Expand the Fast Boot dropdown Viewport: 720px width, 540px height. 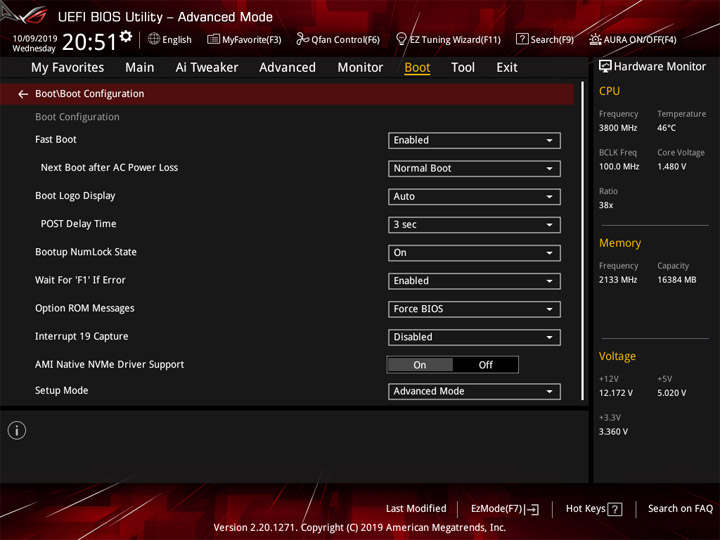click(474, 141)
